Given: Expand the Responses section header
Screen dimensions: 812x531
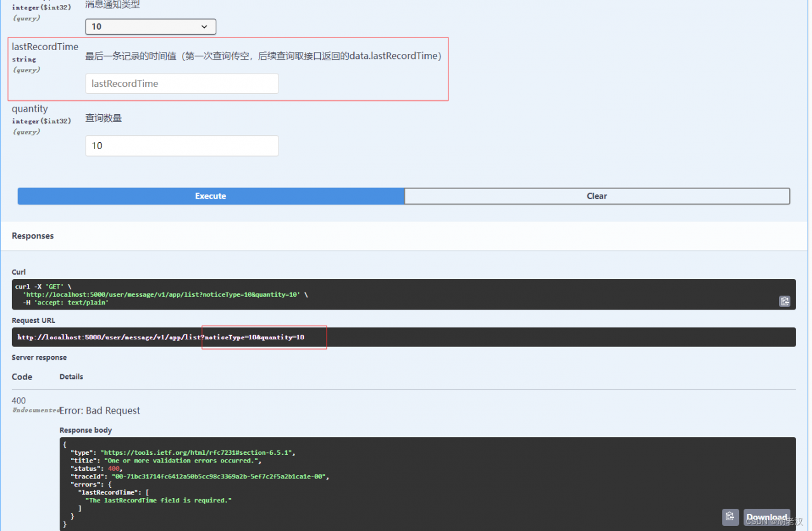Looking at the screenshot, I should pos(32,235).
